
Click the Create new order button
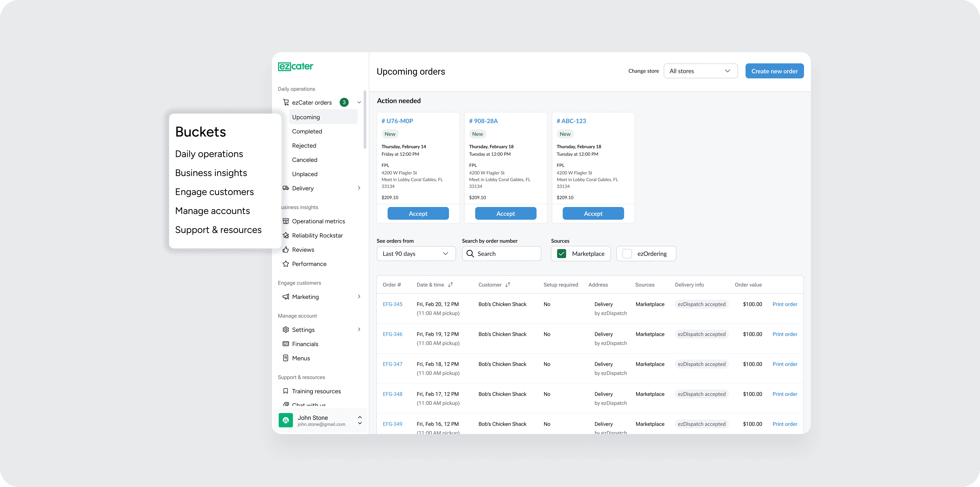point(774,71)
